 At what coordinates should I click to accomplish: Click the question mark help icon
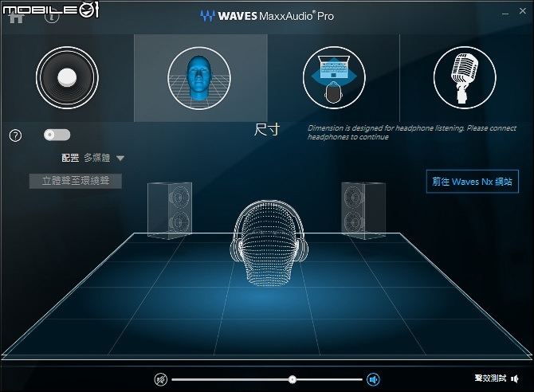pos(15,135)
